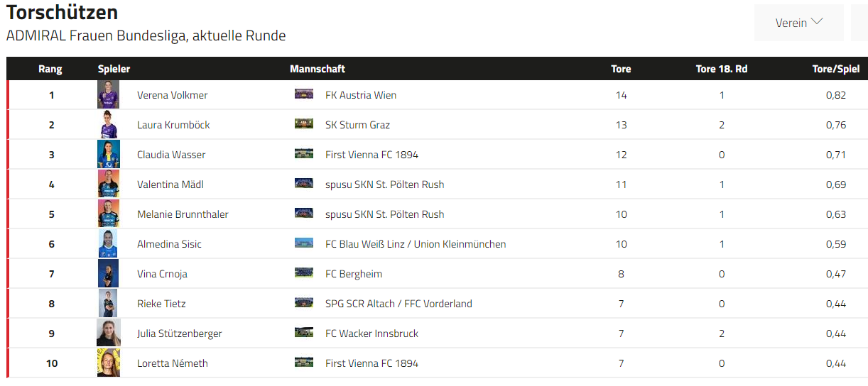The image size is (868, 386).
Task: Click the FK Austria Wien team icon
Action: (304, 94)
